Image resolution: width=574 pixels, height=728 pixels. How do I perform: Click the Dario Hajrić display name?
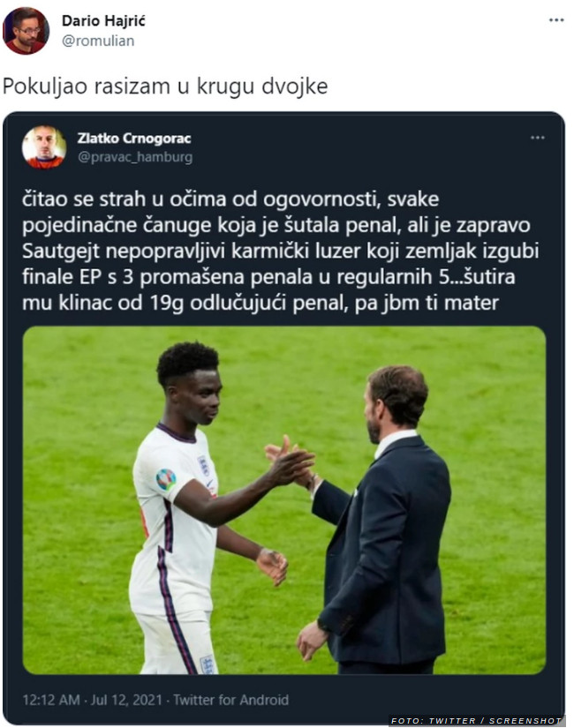click(x=103, y=21)
